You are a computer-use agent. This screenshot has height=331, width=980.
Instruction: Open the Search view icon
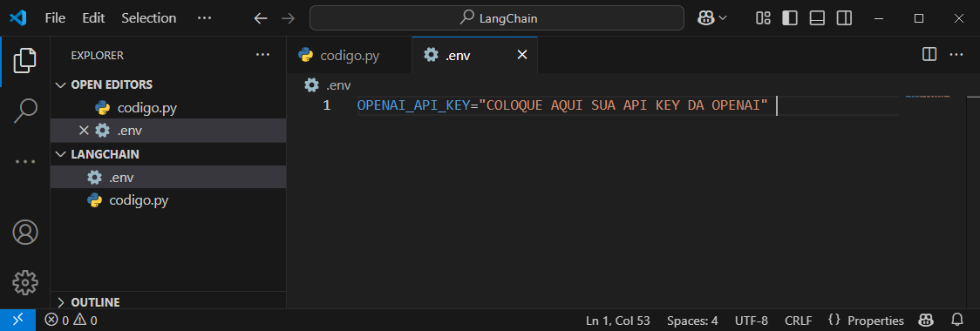25,111
